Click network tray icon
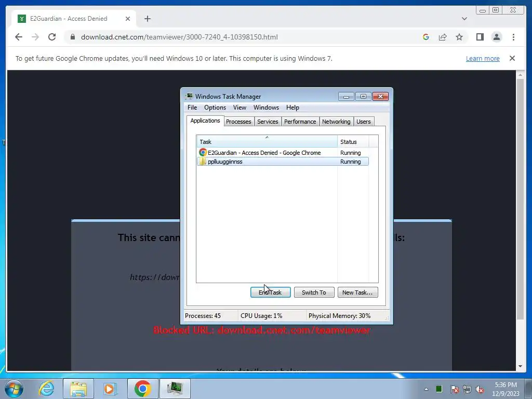This screenshot has height=399, width=532. click(467, 389)
